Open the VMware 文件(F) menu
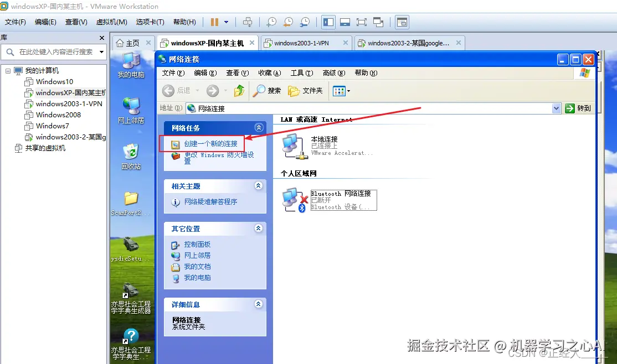 (x=16, y=22)
